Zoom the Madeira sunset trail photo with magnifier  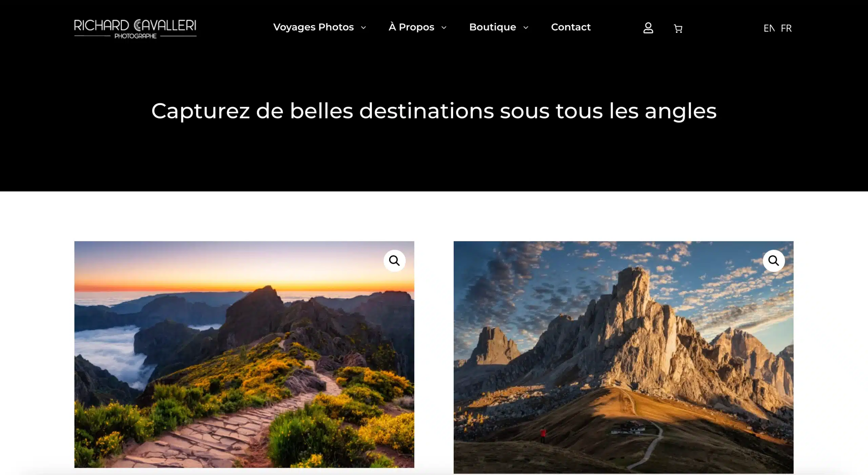click(394, 260)
